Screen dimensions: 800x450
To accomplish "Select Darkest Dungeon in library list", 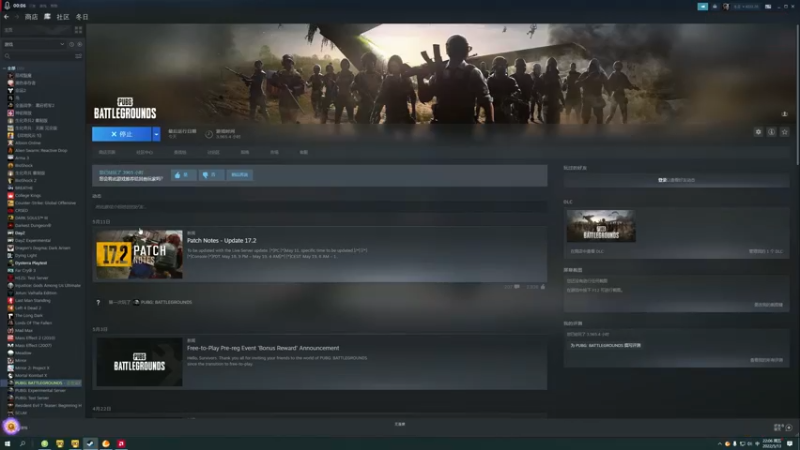I will (33, 226).
